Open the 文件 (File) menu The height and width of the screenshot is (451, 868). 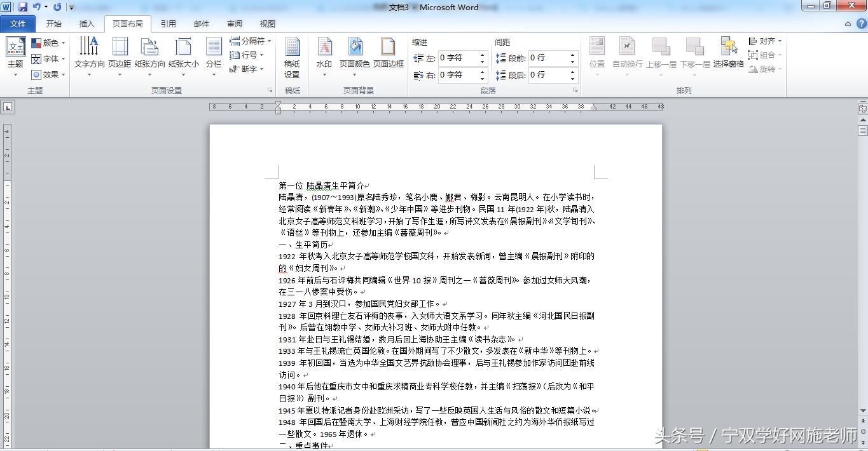tap(18, 24)
